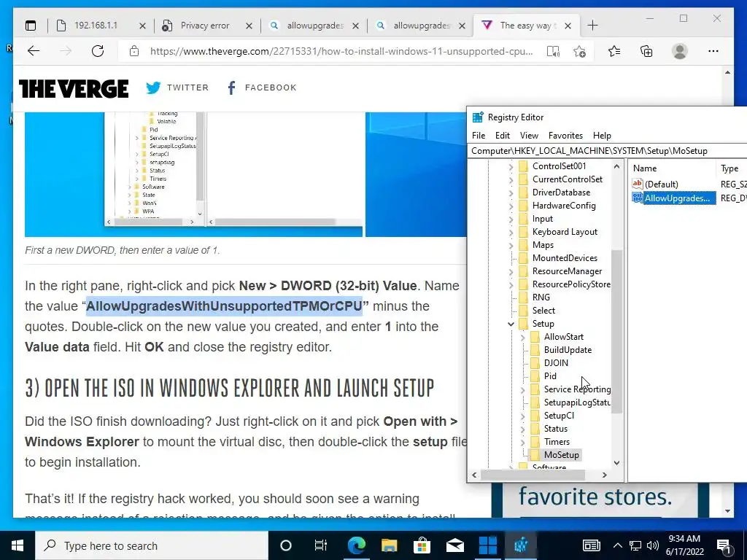Open the Registry Editor File menu

pyautogui.click(x=479, y=136)
